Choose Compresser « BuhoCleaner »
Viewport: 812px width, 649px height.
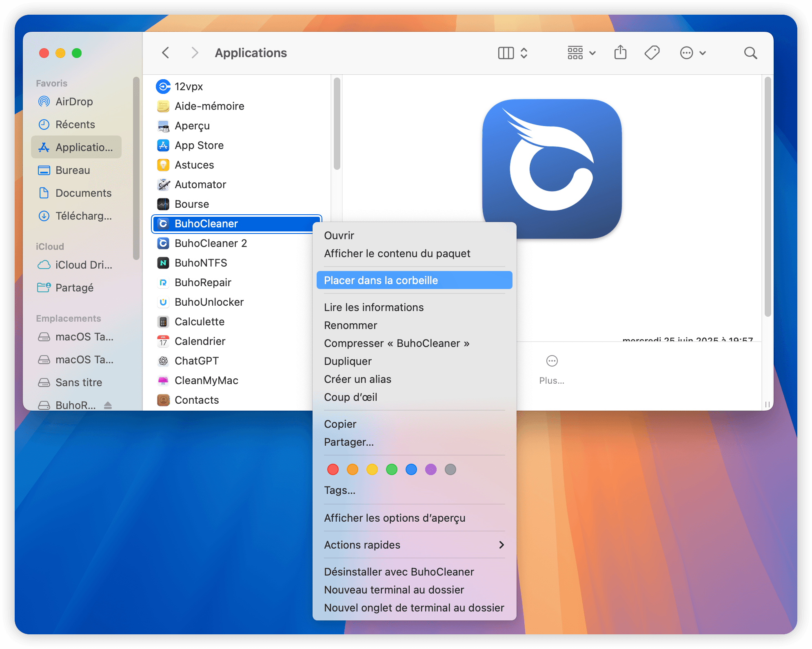(x=414, y=343)
